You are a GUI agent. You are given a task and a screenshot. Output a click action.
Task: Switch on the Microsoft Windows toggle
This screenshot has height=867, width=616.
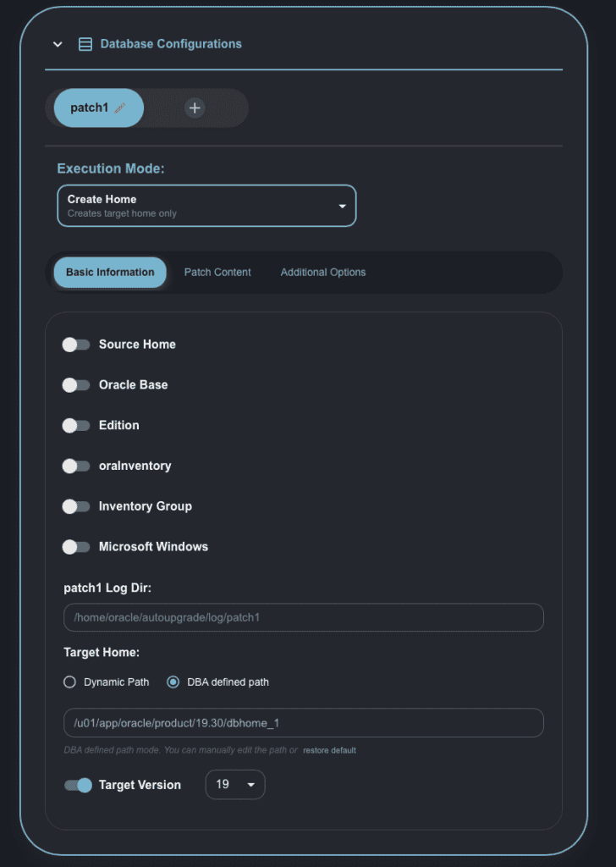tap(76, 547)
